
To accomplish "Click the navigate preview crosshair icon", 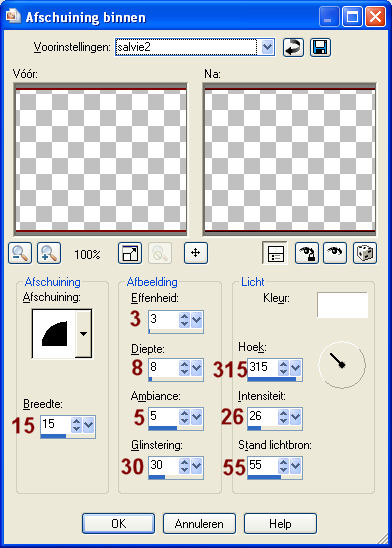I will coord(196,253).
